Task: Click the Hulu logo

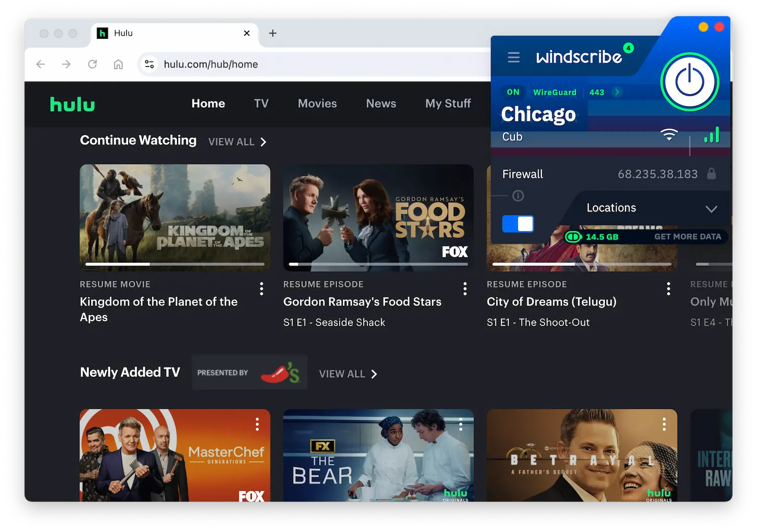Action: pyautogui.click(x=72, y=104)
